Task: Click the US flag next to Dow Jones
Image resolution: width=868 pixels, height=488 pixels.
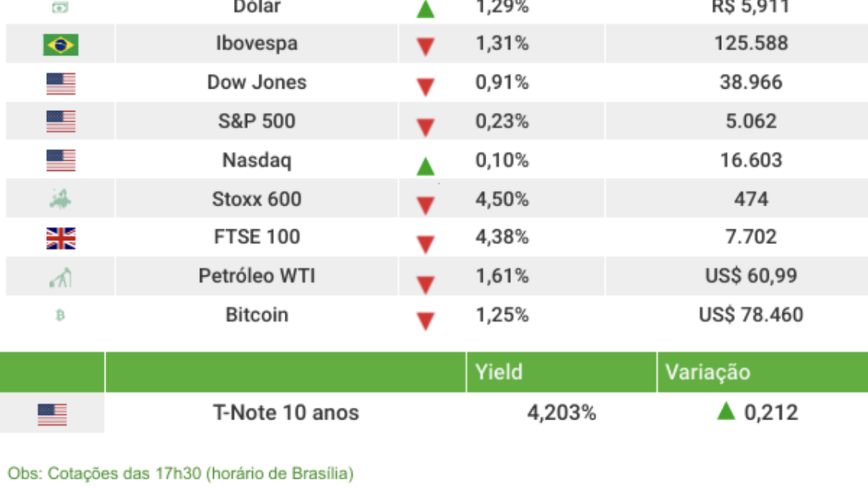Action: pyautogui.click(x=60, y=84)
